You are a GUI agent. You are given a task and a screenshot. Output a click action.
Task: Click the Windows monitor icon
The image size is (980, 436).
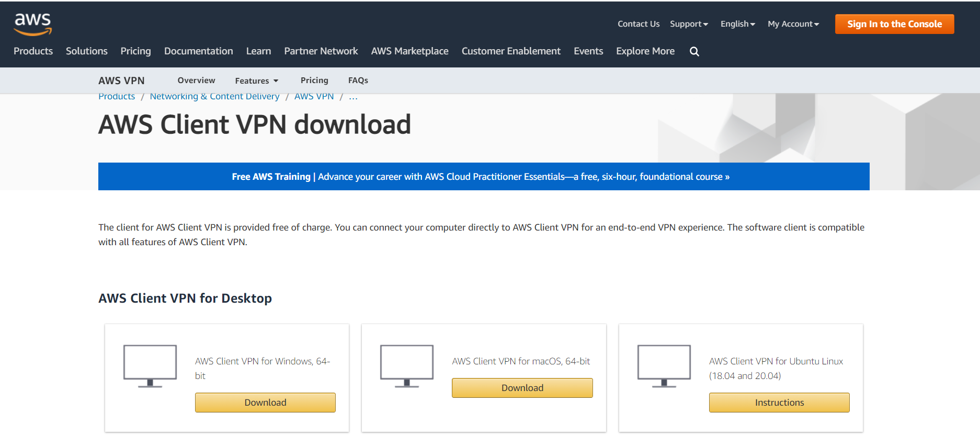pyautogui.click(x=150, y=365)
